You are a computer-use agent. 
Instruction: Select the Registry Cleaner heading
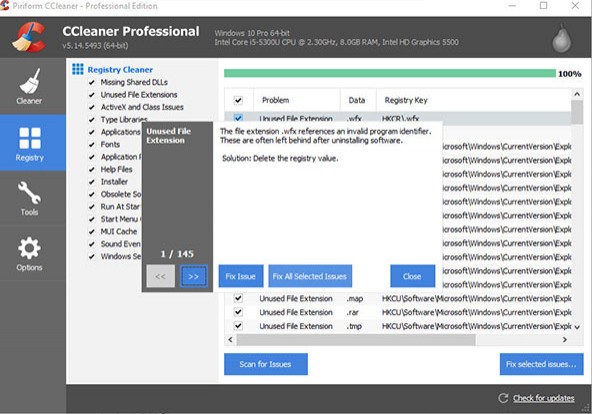point(120,69)
